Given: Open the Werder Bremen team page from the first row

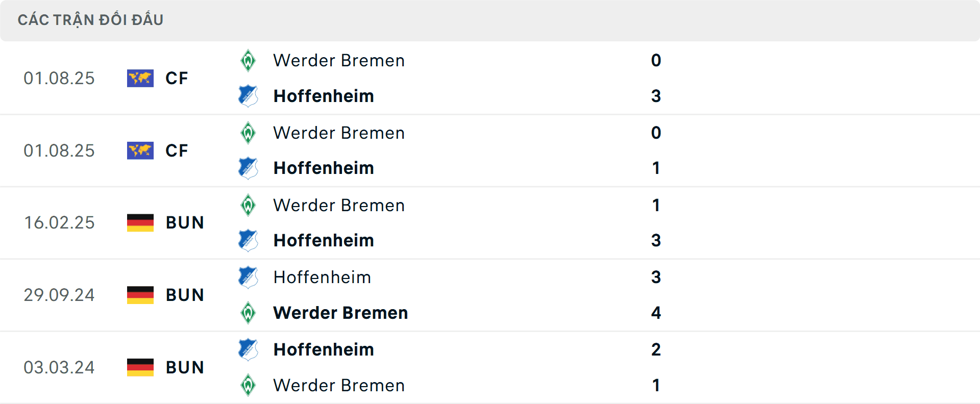Looking at the screenshot, I should coord(338,60).
